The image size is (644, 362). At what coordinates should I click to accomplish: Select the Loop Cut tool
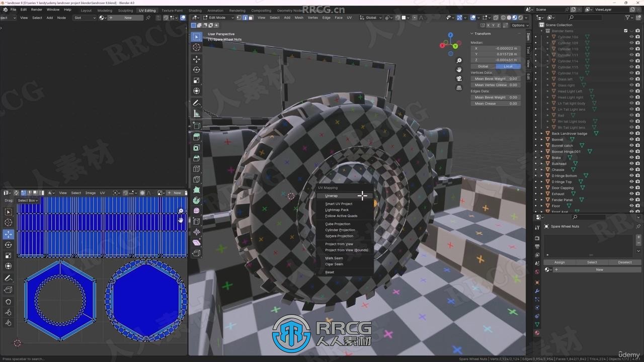pyautogui.click(x=196, y=169)
